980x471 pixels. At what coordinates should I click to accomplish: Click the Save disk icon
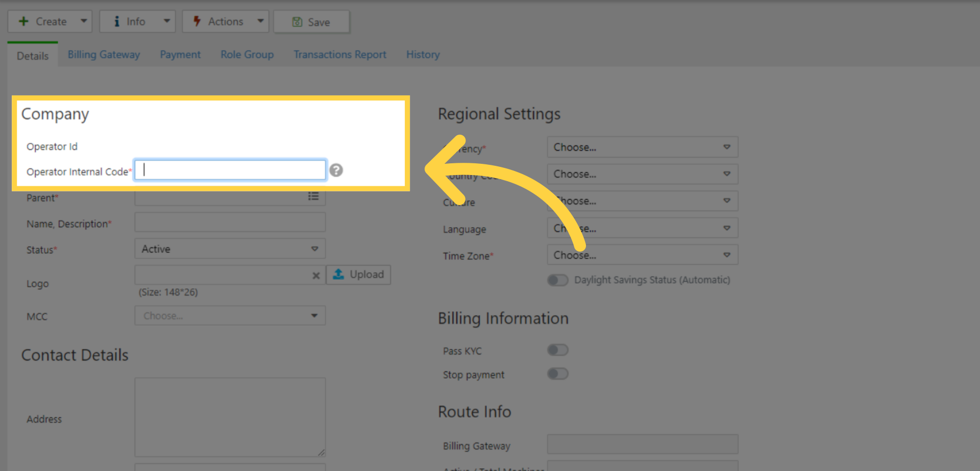[297, 22]
